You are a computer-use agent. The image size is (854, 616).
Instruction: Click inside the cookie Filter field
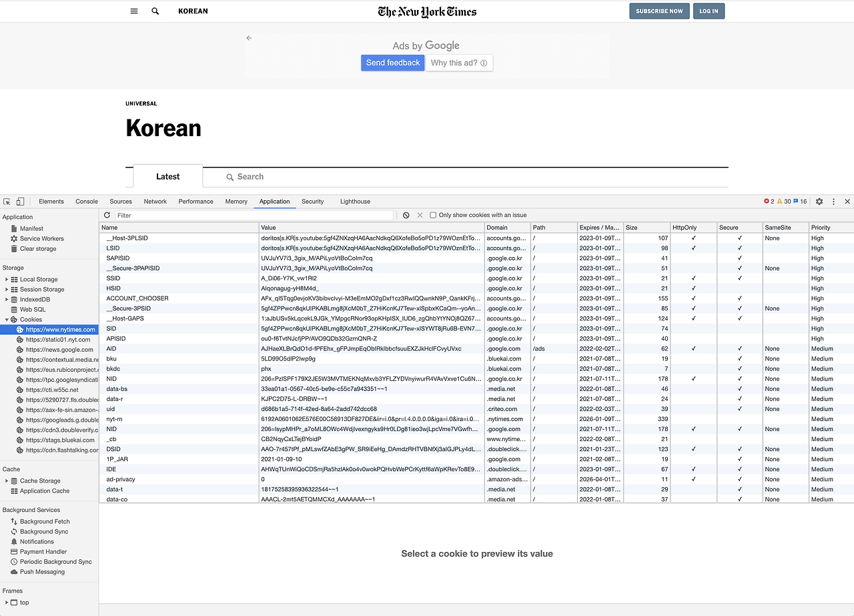247,215
